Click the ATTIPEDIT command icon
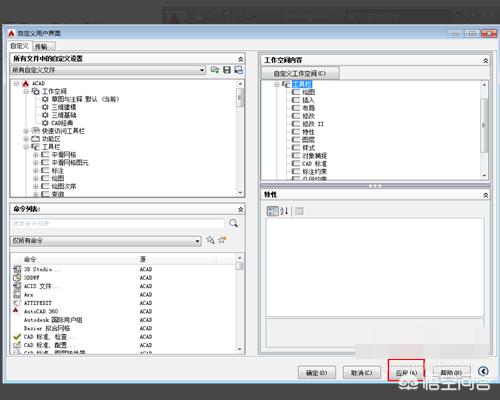The width and height of the screenshot is (500, 400). [x=17, y=303]
